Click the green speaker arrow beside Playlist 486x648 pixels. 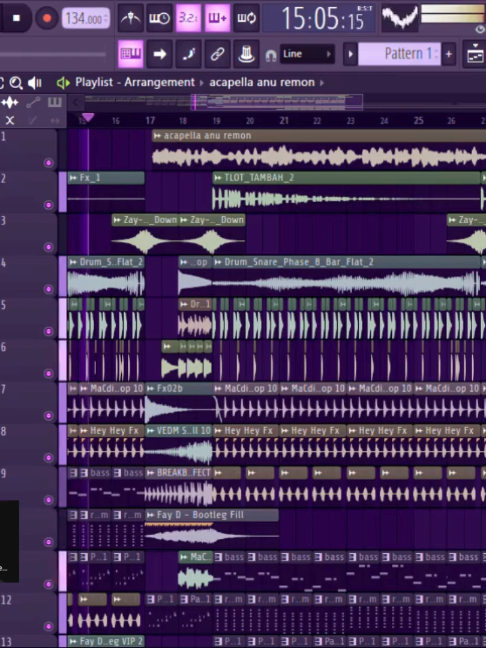63,83
